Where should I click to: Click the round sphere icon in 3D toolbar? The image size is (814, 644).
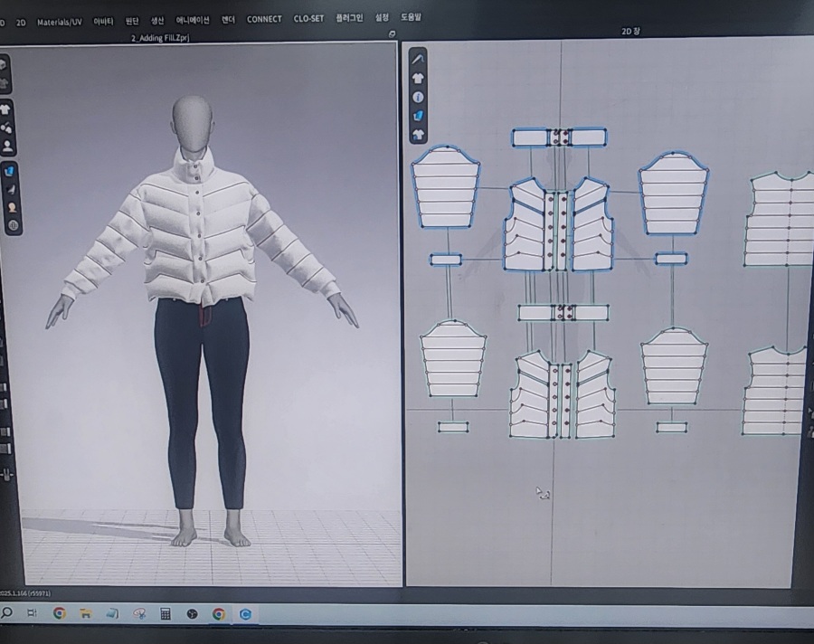point(13,224)
